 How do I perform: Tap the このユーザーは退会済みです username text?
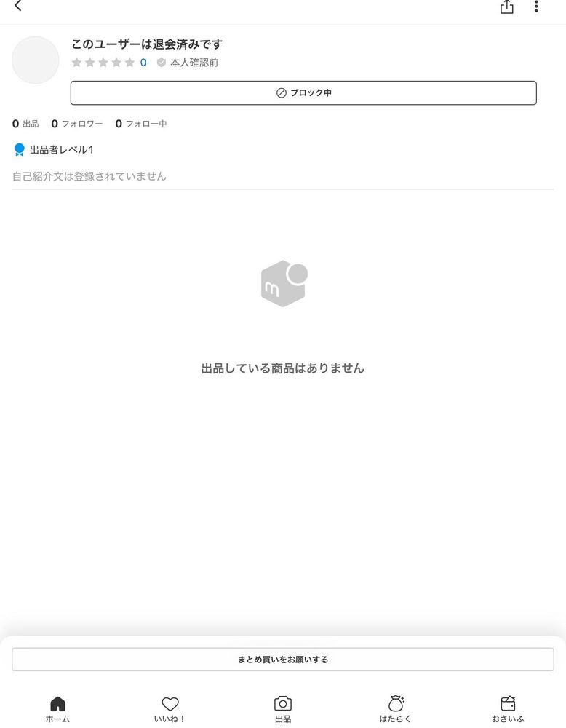(147, 44)
